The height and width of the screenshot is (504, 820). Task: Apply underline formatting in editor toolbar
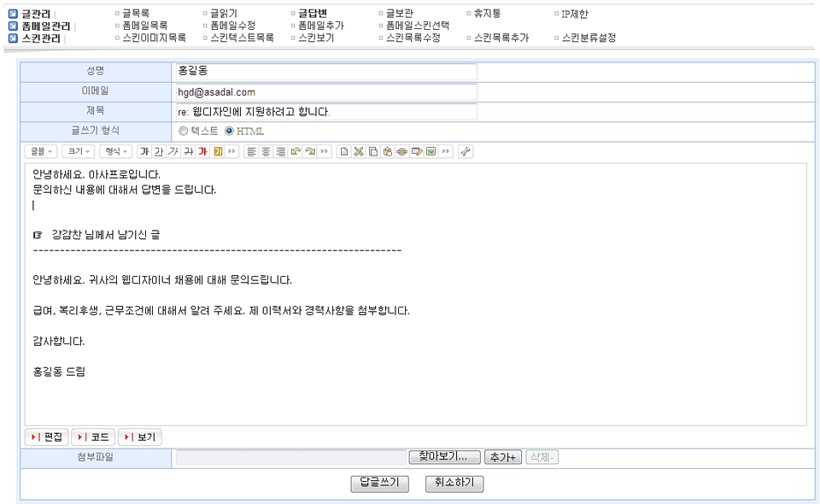158,152
